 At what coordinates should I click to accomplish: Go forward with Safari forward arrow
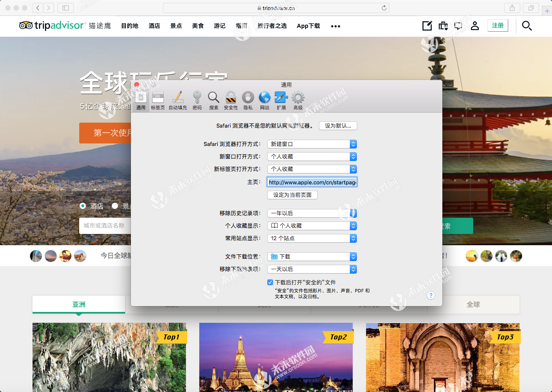(49, 8)
